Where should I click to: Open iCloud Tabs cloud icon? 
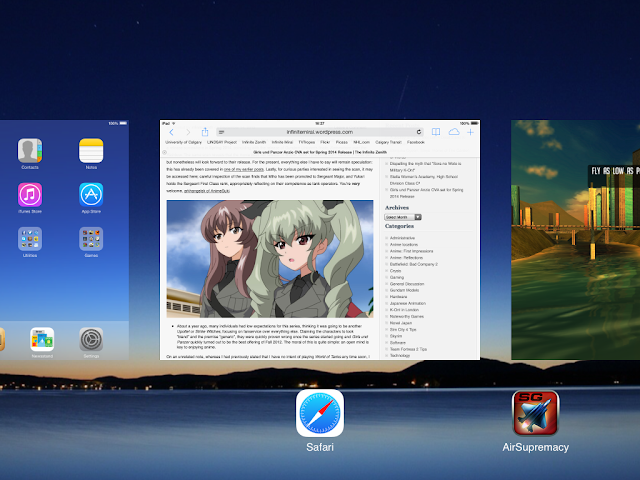pos(454,132)
